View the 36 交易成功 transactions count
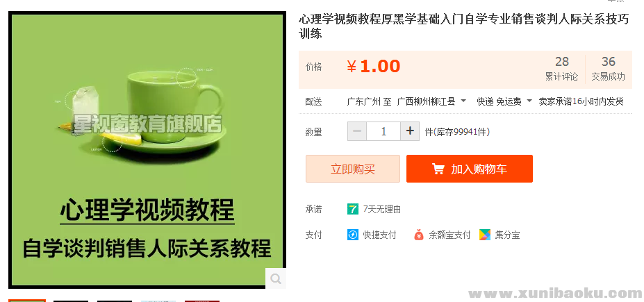The width and height of the screenshot is (644, 302). tap(608, 69)
